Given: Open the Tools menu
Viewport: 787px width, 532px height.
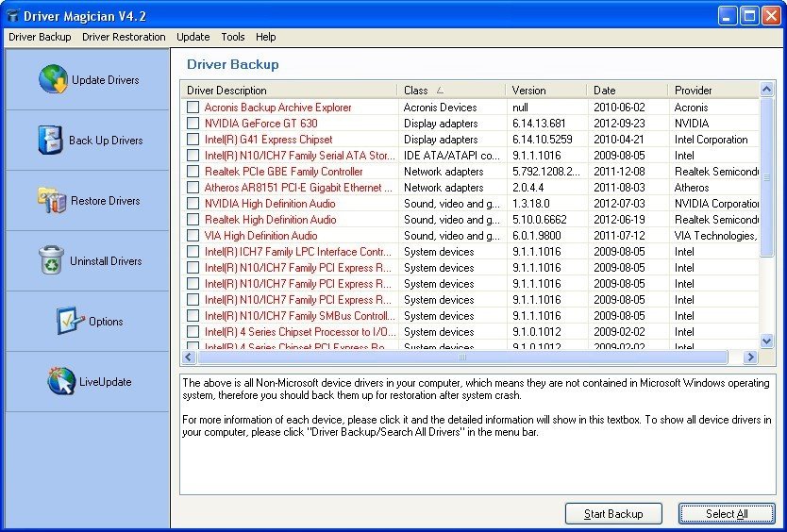Looking at the screenshot, I should 233,37.
